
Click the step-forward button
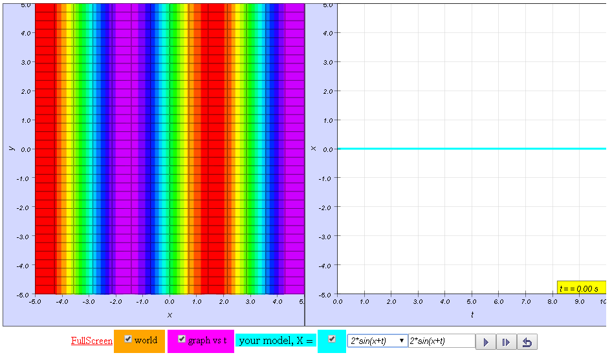pyautogui.click(x=506, y=342)
